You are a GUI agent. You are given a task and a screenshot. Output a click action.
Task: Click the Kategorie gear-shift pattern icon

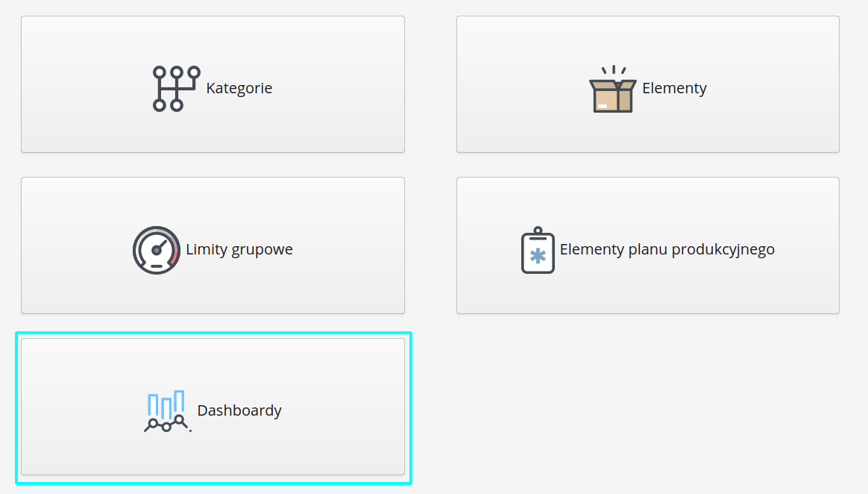[176, 88]
